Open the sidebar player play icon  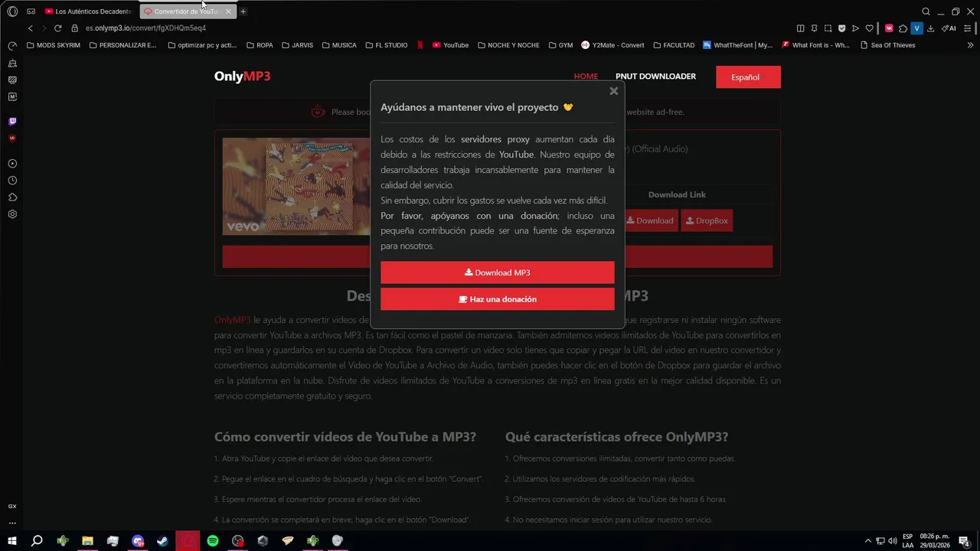[x=12, y=164]
